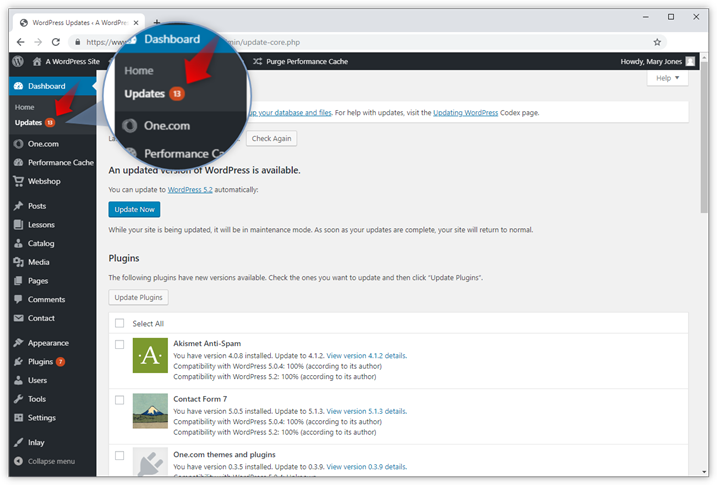Expand the Help dropdown tab
The image size is (717, 485).
(x=666, y=78)
